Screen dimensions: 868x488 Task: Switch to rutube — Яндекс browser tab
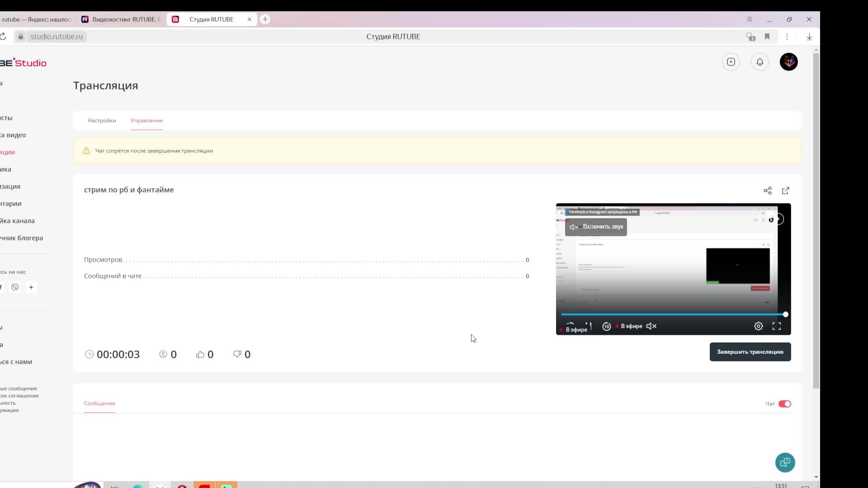pyautogui.click(x=37, y=19)
